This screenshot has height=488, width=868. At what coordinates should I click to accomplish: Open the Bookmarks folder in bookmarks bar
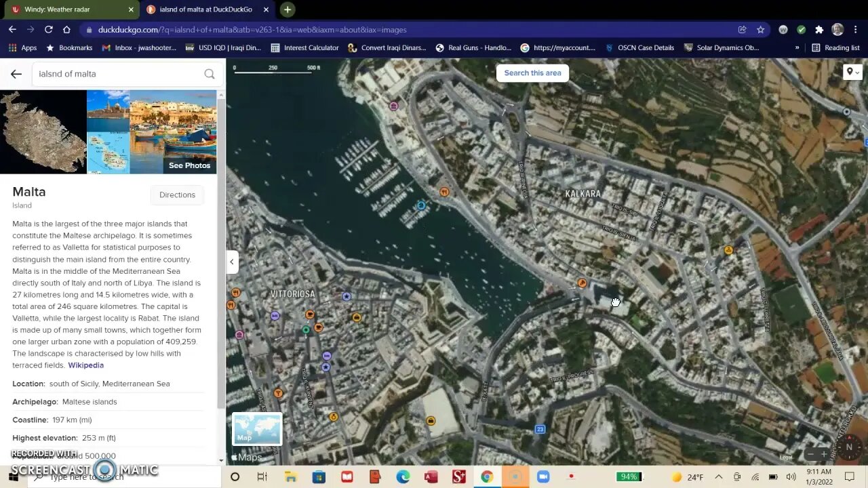coord(68,48)
